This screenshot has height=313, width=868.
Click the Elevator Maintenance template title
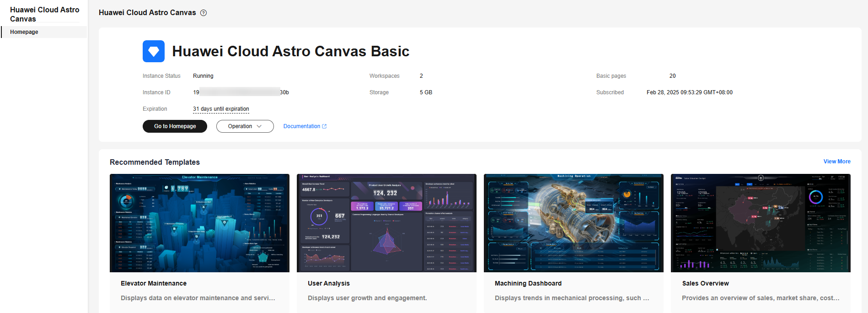(154, 283)
